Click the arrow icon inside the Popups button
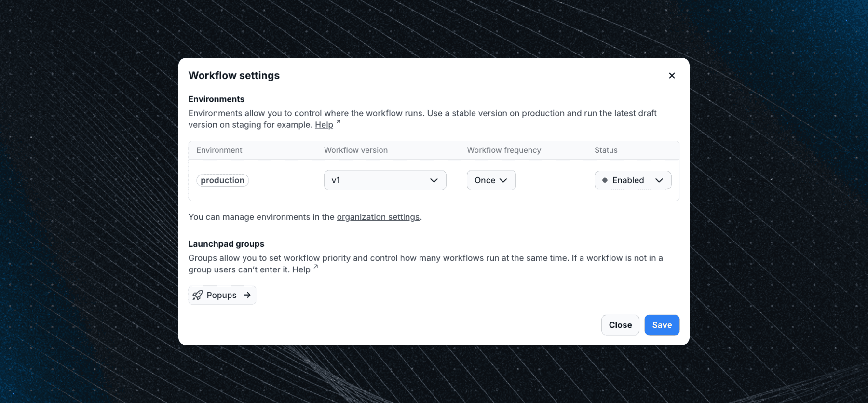This screenshot has height=403, width=868. click(246, 295)
